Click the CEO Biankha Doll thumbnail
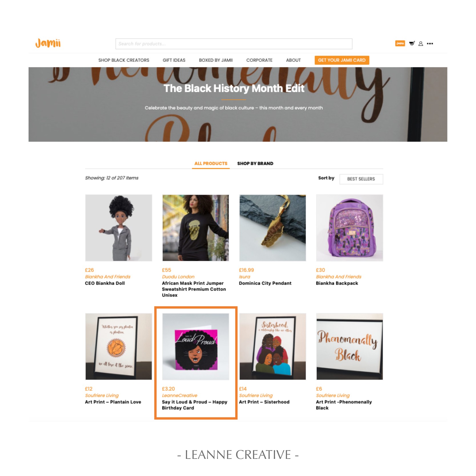This screenshot has height=476, width=476. point(119,228)
